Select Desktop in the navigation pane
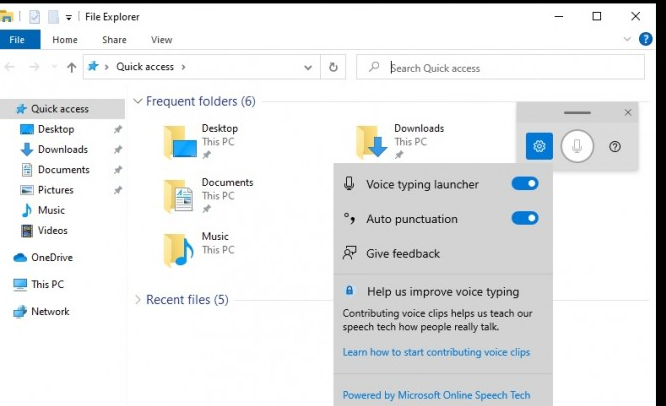The height and width of the screenshot is (406, 666). coord(56,129)
